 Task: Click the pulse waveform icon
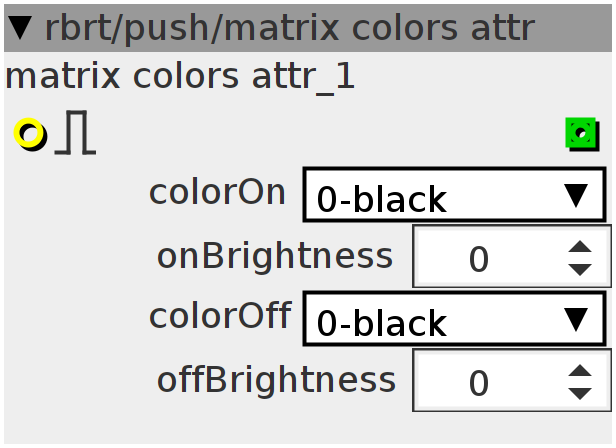pos(75,132)
